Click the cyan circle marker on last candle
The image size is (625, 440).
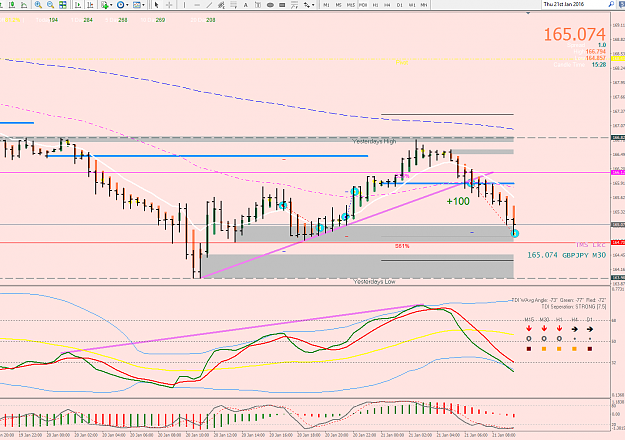515,234
